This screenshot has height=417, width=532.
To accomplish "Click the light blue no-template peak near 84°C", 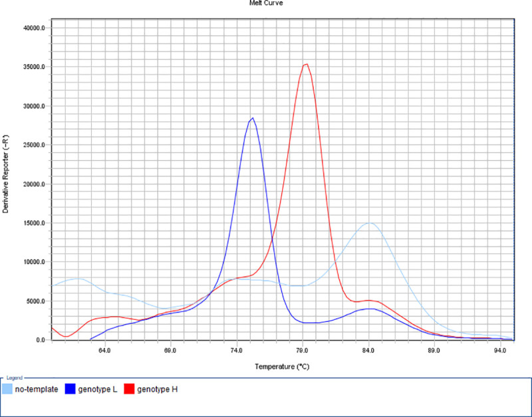I will [x=369, y=223].
